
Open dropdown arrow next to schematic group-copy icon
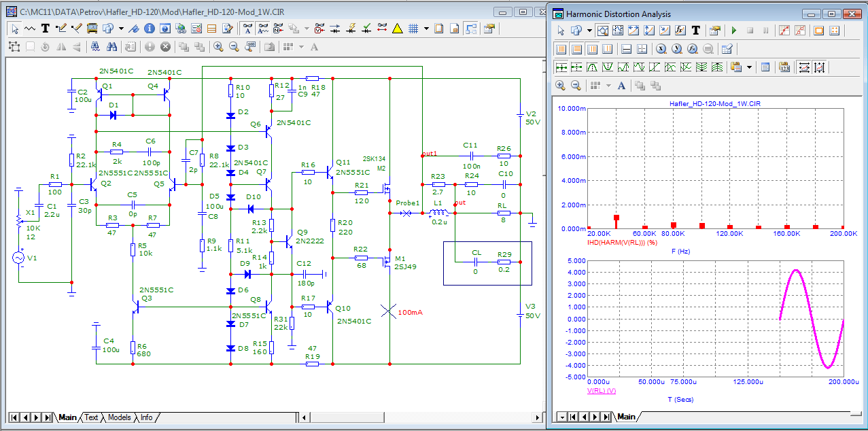[121, 29]
